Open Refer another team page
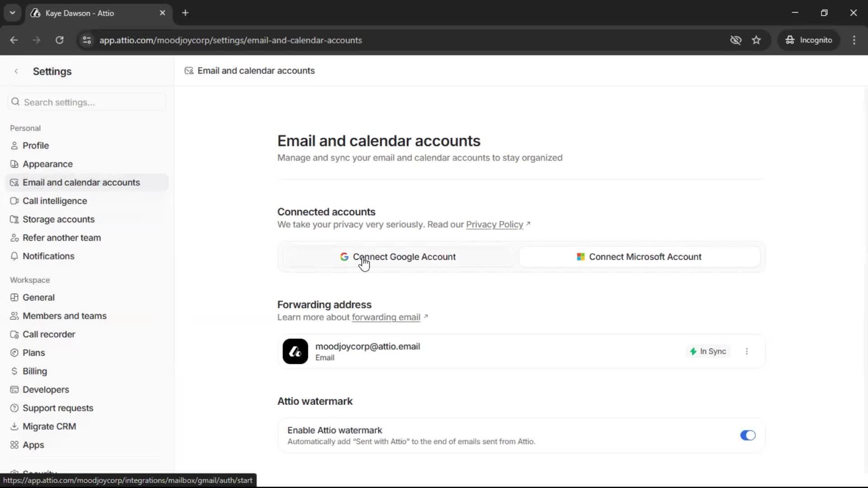The image size is (868, 488). [x=87, y=238]
